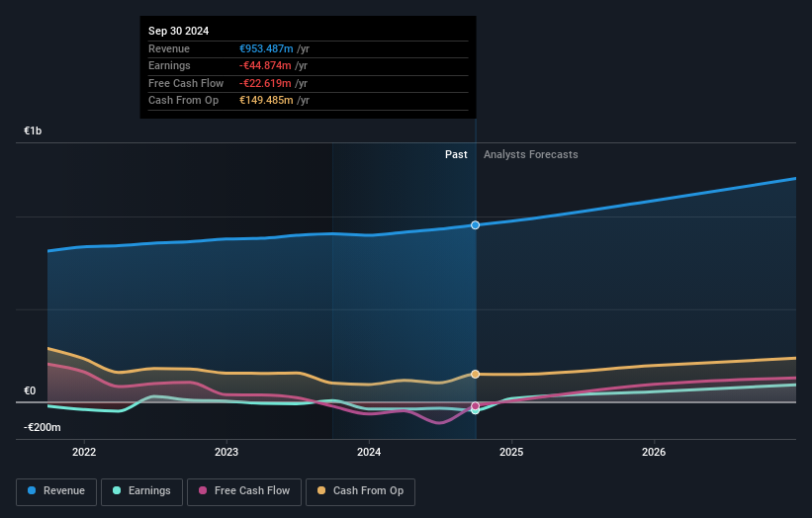Select the 2022 x-axis label

[84, 452]
